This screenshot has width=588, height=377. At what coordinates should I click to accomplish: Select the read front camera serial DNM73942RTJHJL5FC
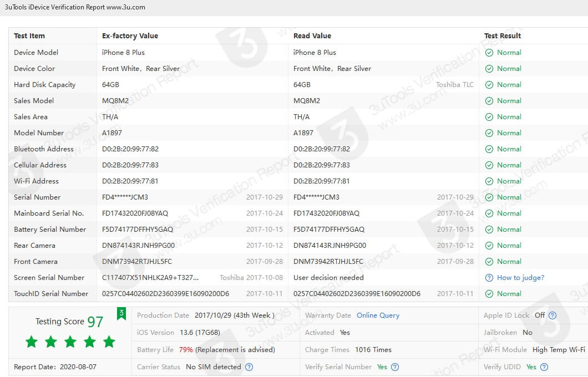pyautogui.click(x=328, y=262)
